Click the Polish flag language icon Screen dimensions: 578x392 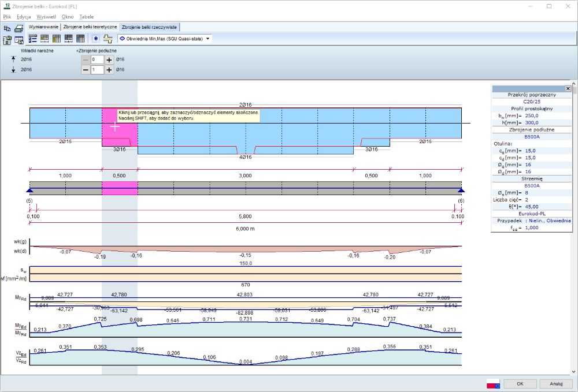click(x=492, y=383)
